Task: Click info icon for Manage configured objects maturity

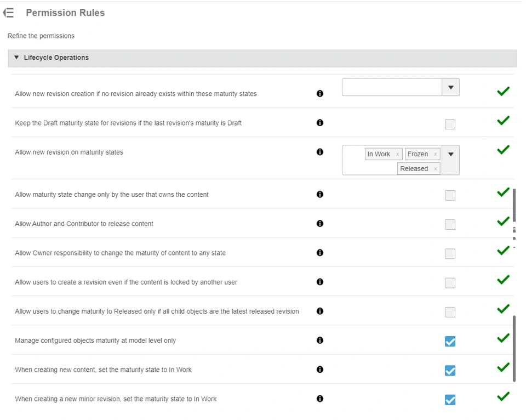Action: coord(320,340)
